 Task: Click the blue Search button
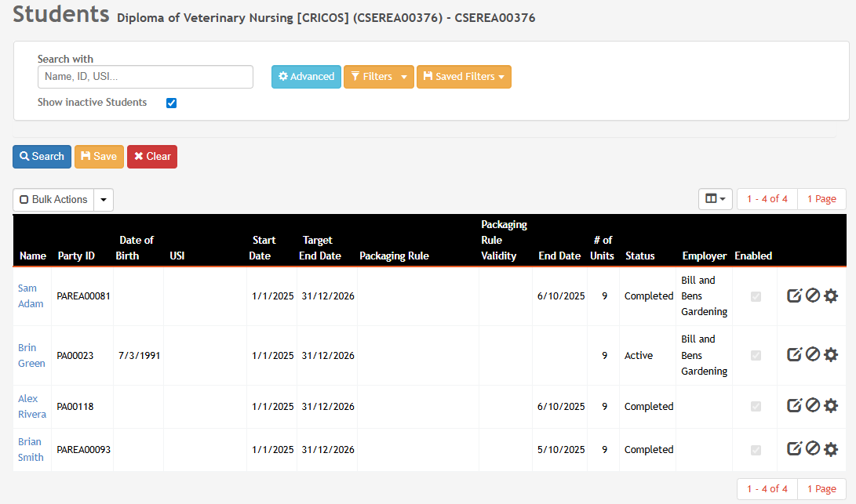[x=42, y=157]
